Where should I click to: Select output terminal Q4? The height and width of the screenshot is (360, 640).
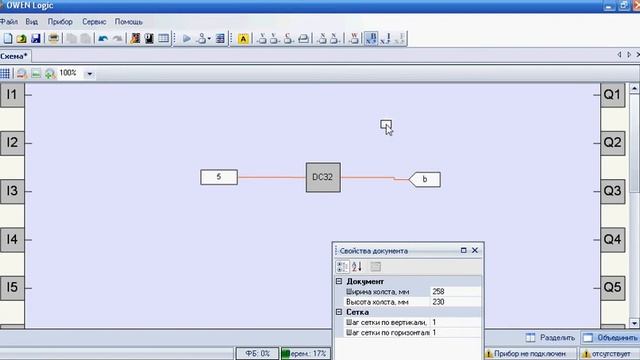(x=612, y=239)
